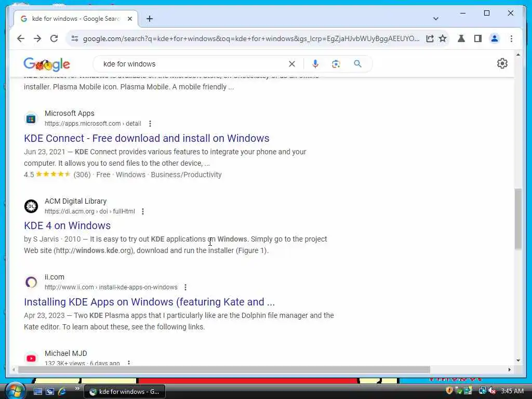Click 'https://dl.acm.org › doi › fullHtml' URL text
Screen dimensions: 532x399
(x=90, y=211)
